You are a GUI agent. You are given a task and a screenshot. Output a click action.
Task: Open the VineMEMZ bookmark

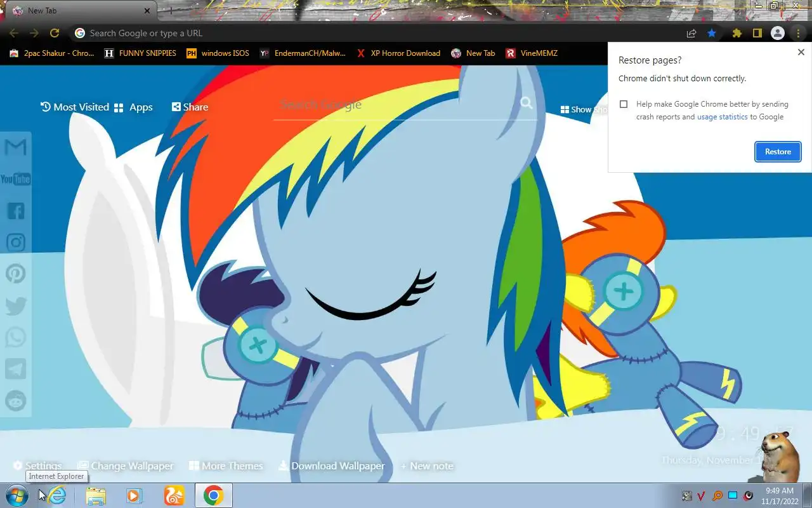click(532, 53)
